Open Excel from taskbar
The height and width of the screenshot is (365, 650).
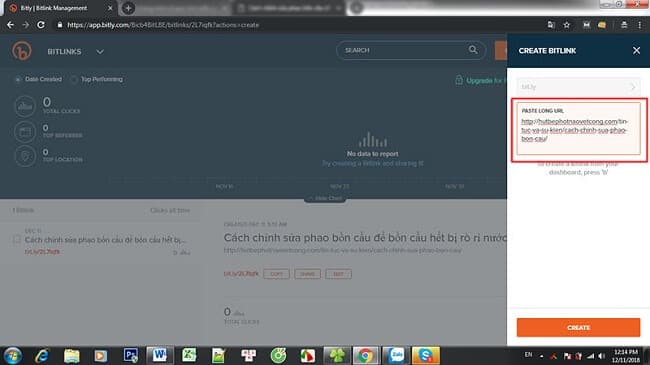coord(189,355)
